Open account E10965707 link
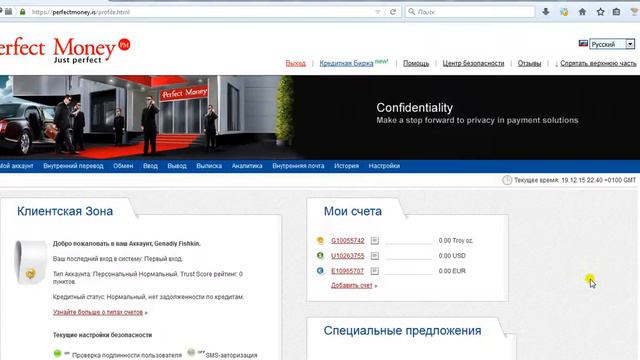 347,271
